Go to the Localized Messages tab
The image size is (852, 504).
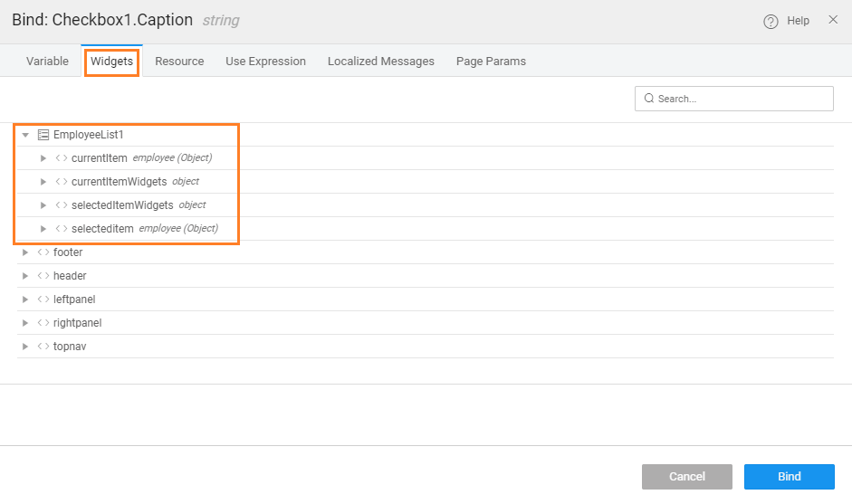380,62
